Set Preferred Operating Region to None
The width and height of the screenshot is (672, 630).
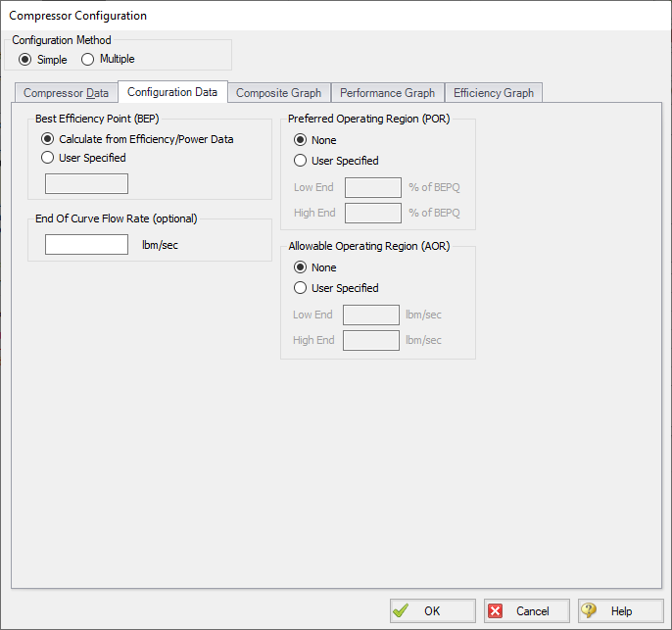click(x=301, y=140)
